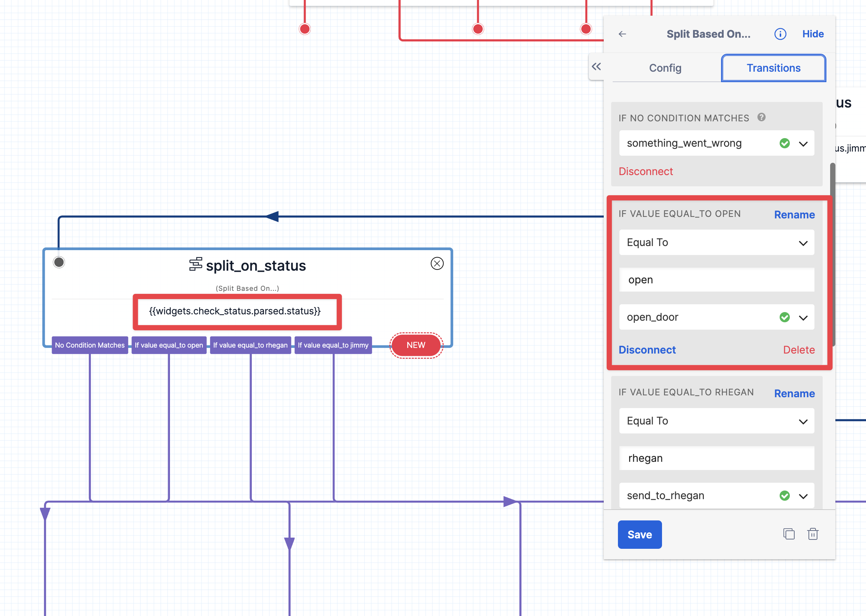The height and width of the screenshot is (616, 866).
Task: Switch to the Config tab
Action: [x=665, y=68]
